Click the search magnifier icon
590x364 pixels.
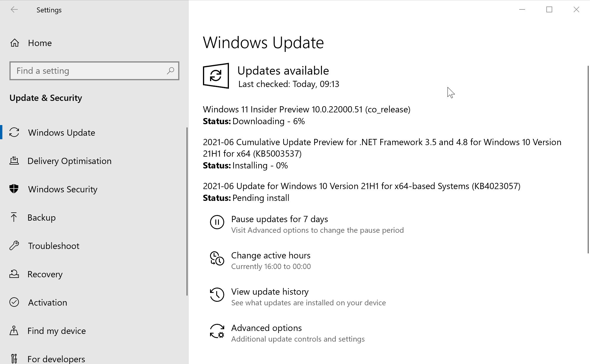click(x=171, y=71)
